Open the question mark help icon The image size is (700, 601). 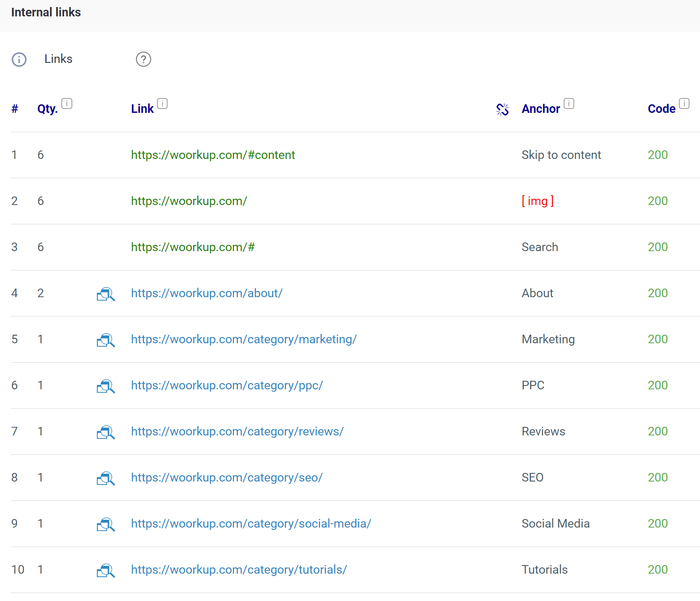tap(143, 59)
